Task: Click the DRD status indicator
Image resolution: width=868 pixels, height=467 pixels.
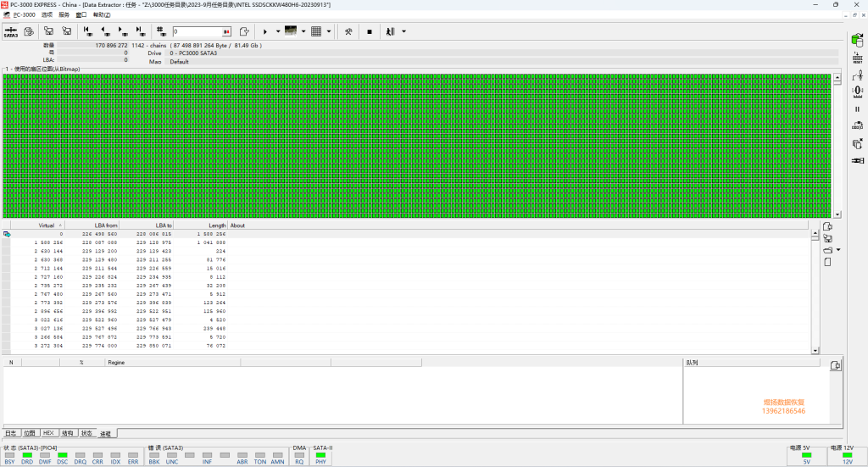Action: [x=27, y=459]
